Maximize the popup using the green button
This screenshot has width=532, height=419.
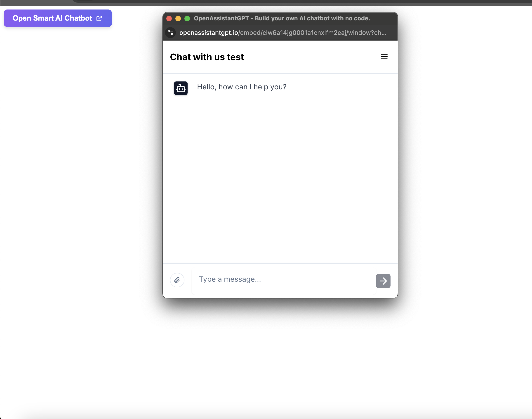point(187,19)
